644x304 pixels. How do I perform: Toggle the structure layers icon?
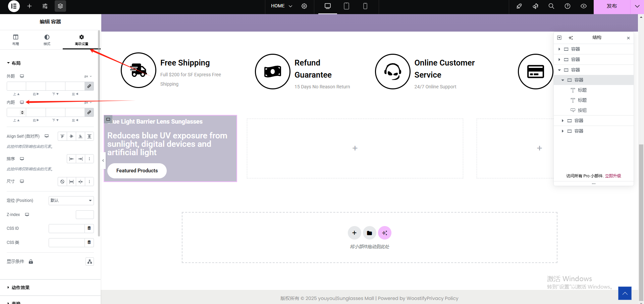click(60, 6)
